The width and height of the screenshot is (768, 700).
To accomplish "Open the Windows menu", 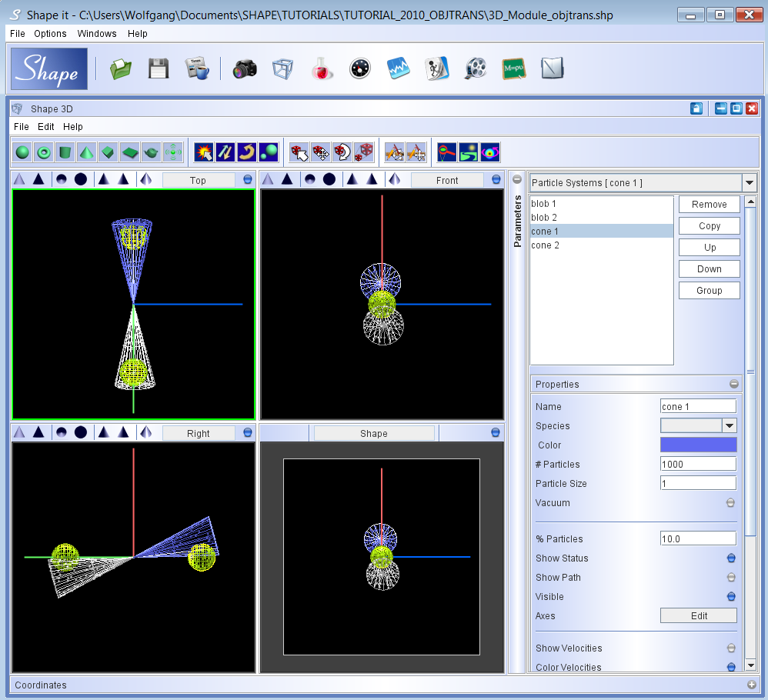I will 97,34.
